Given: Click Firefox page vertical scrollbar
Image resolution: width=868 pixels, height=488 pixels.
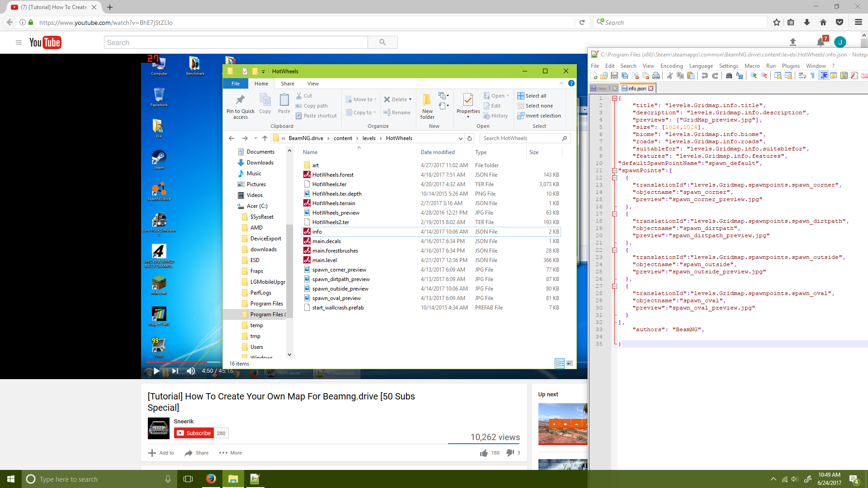Looking at the screenshot, I should coord(864,43).
